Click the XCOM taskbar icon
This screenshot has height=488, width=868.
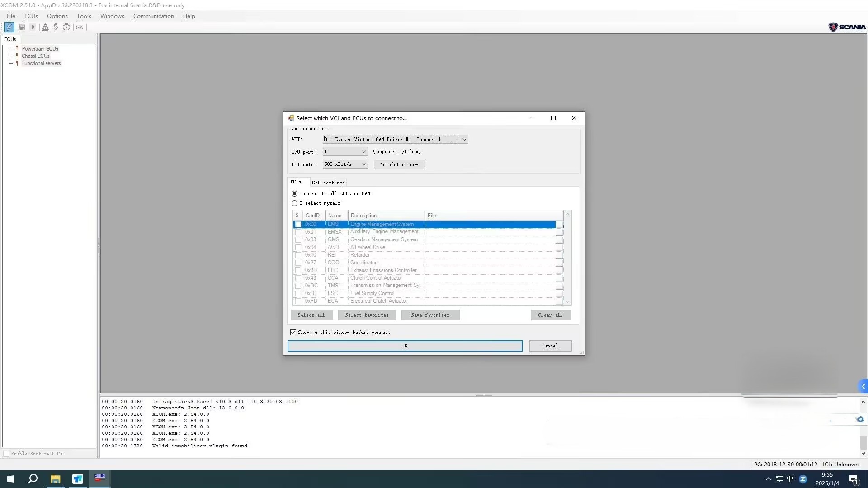99,479
